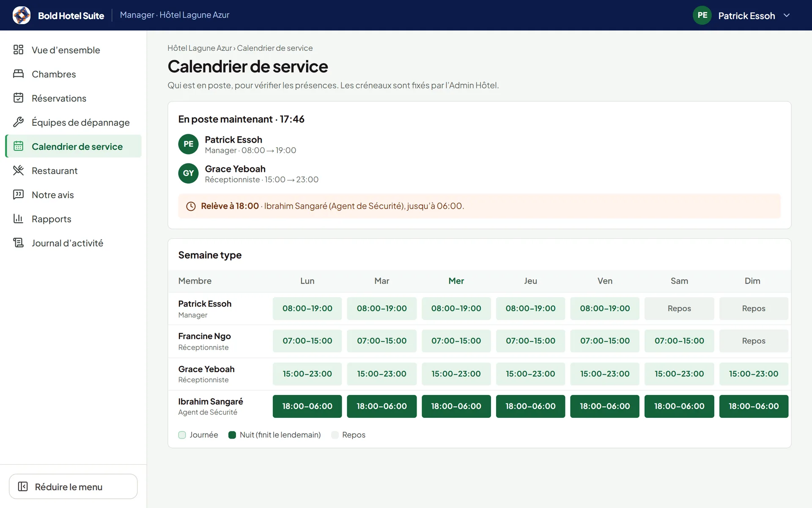Image resolution: width=812 pixels, height=508 pixels.
Task: Click the Rapports bar-chart icon
Action: [18, 219]
